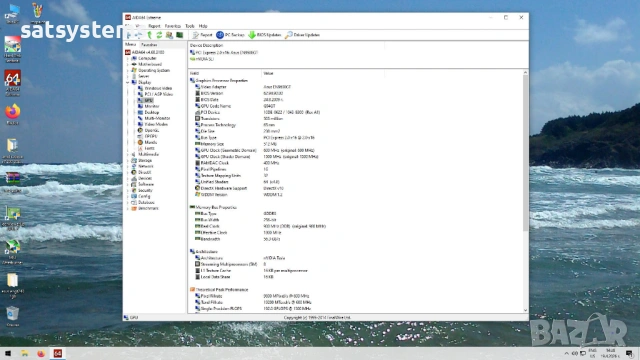640x360 pixels.
Task: Expand the Computer tree node
Action: (127, 58)
